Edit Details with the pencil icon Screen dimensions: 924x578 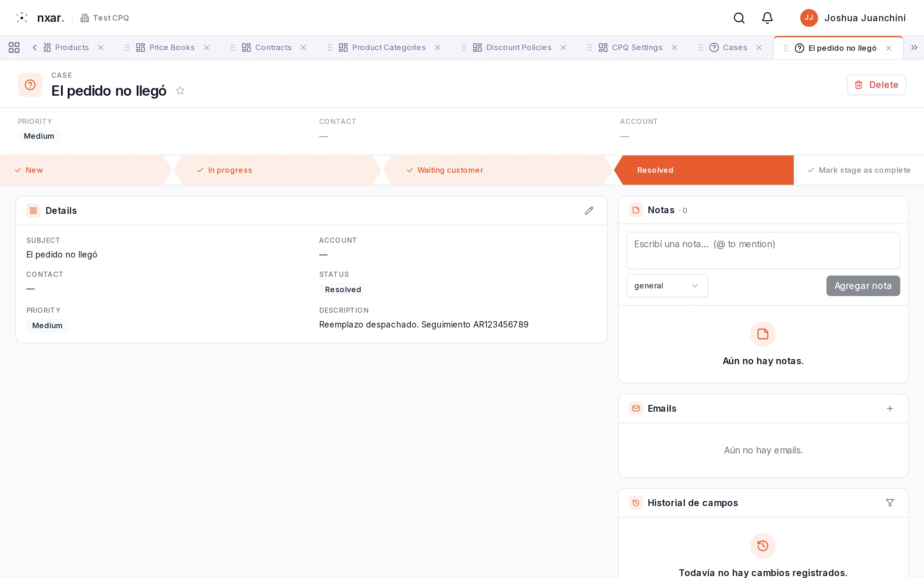click(589, 211)
